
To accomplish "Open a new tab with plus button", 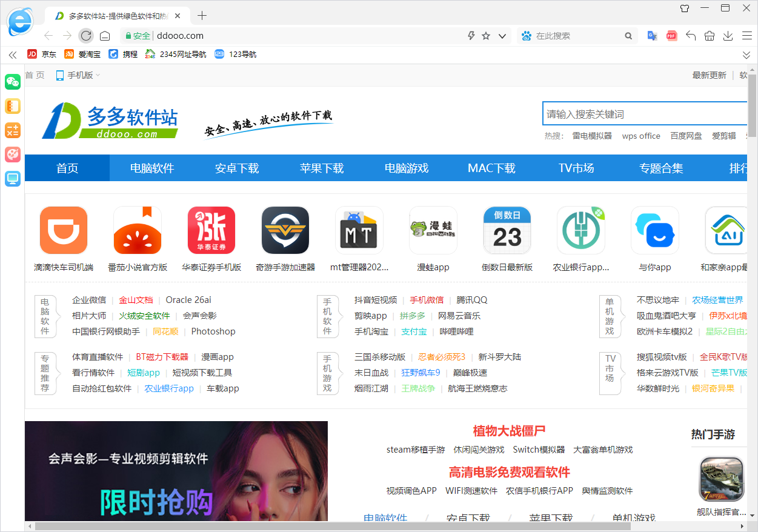I will coord(202,15).
